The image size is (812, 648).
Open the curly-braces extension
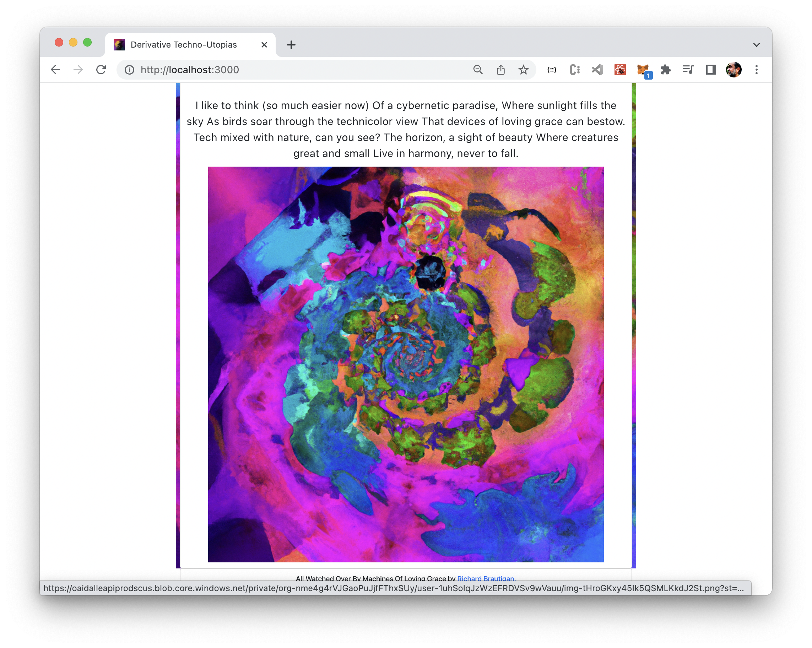click(552, 70)
